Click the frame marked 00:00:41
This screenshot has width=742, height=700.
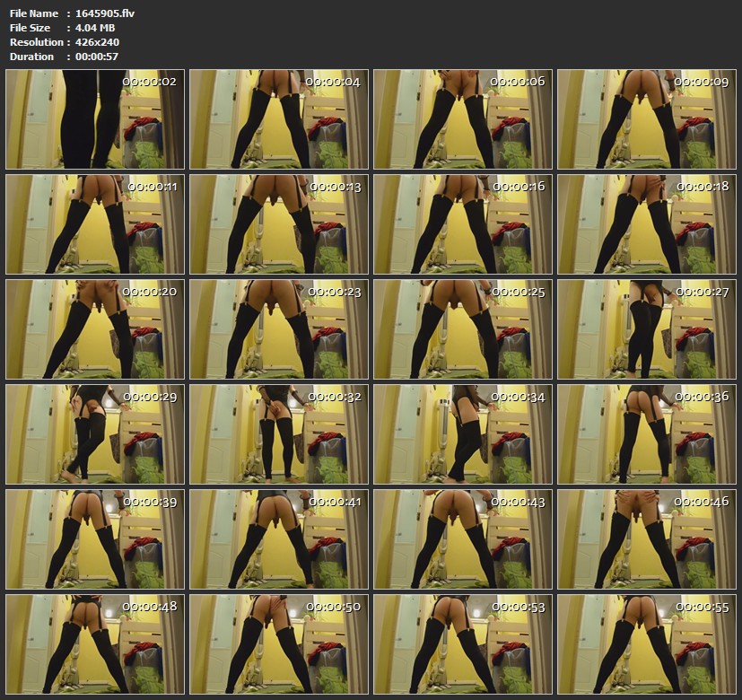click(278, 539)
